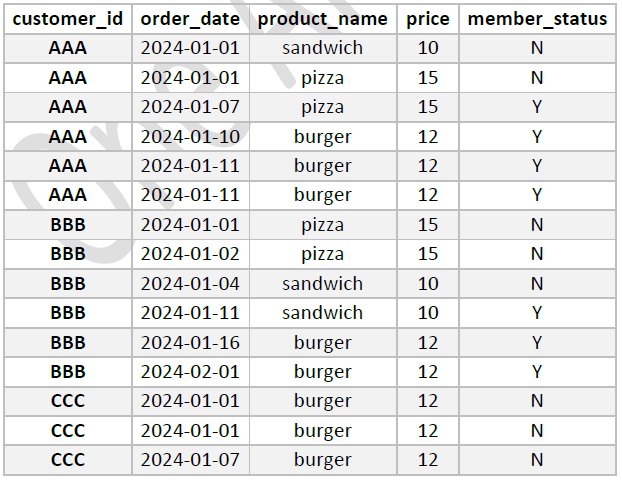Click the 2024-01-10 order date cell

[190, 136]
